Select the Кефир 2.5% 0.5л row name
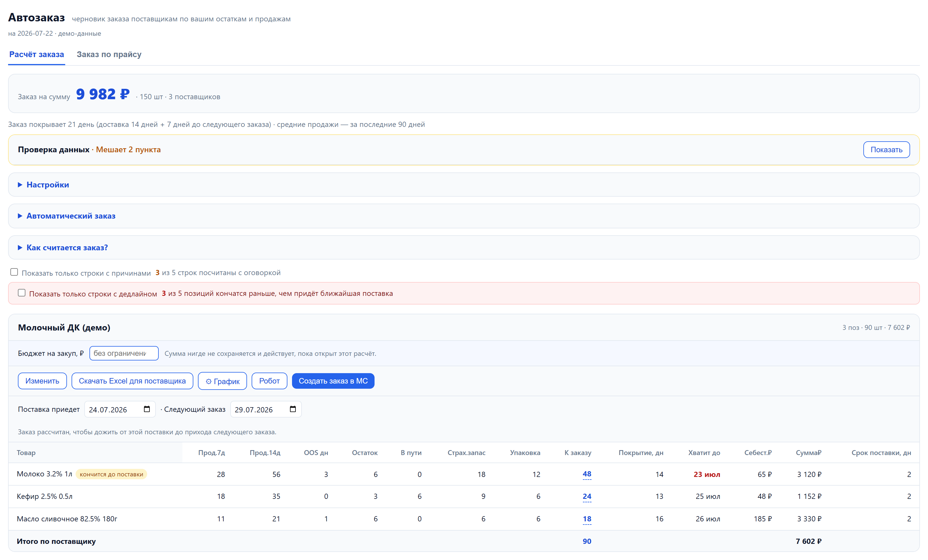This screenshot has height=560, width=928. click(44, 496)
